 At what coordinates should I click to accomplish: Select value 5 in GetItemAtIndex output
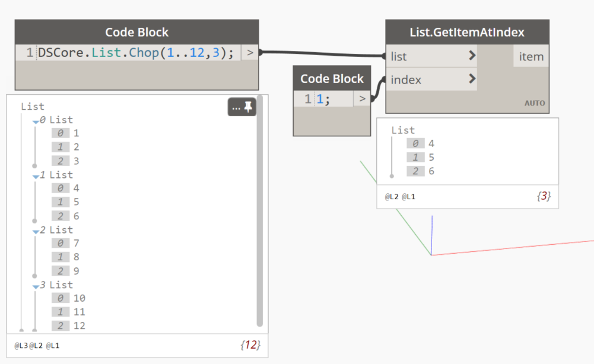pyautogui.click(x=431, y=157)
